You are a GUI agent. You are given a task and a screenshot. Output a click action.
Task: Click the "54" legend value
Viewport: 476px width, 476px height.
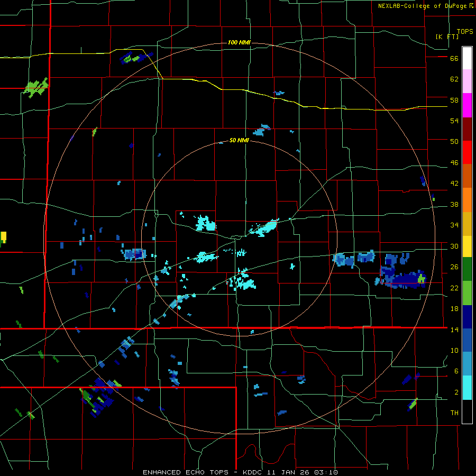tap(454, 121)
